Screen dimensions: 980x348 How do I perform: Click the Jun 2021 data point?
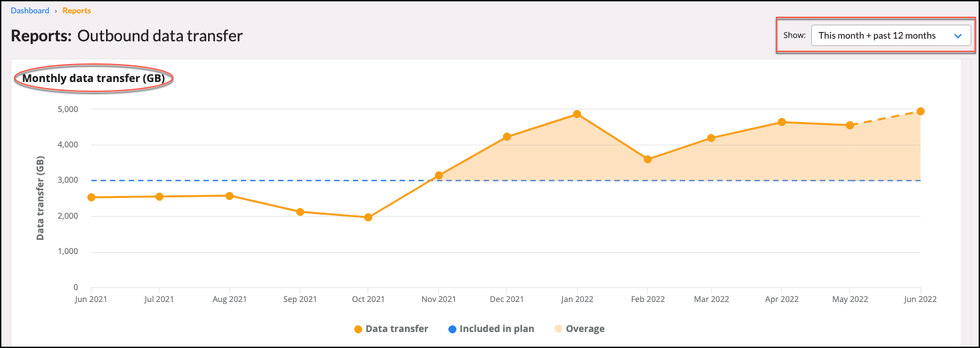91,197
